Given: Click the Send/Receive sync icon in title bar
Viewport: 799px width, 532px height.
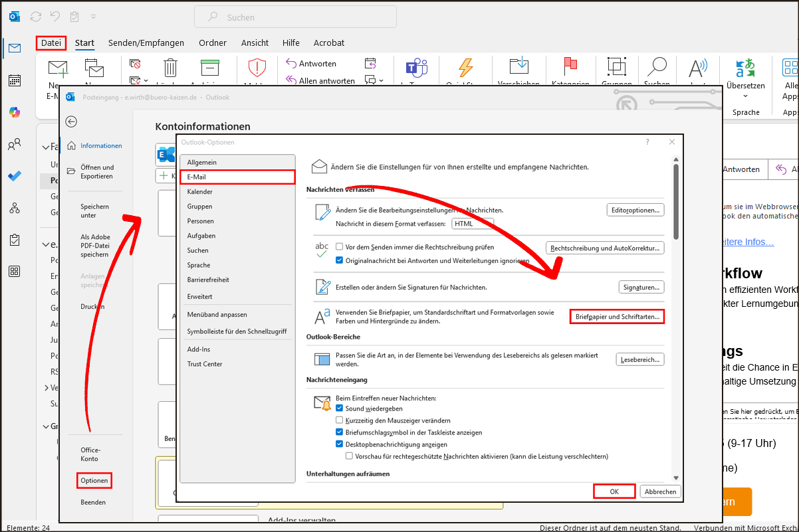Looking at the screenshot, I should click(36, 16).
